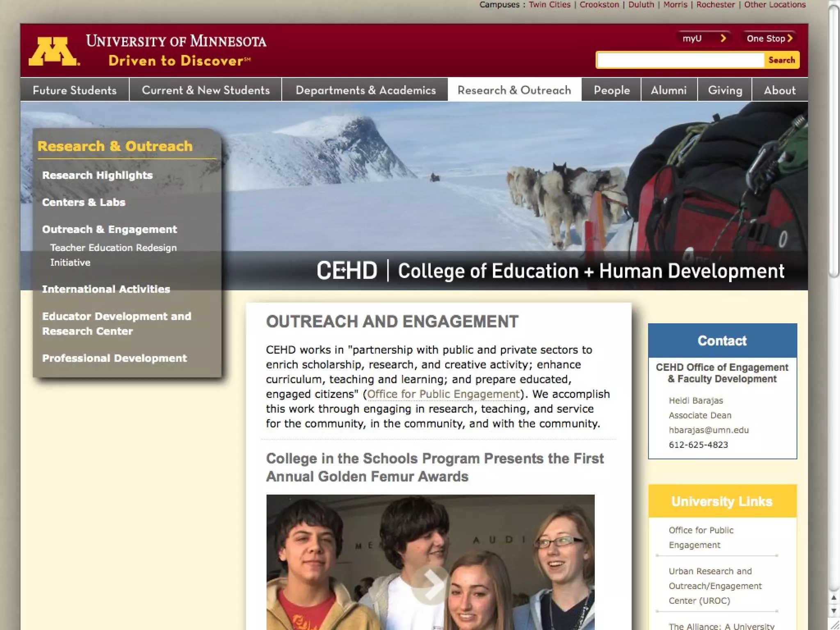Screen dimensions: 840x630
Task: Click the University of Minnesota wordmark
Action: [176, 41]
